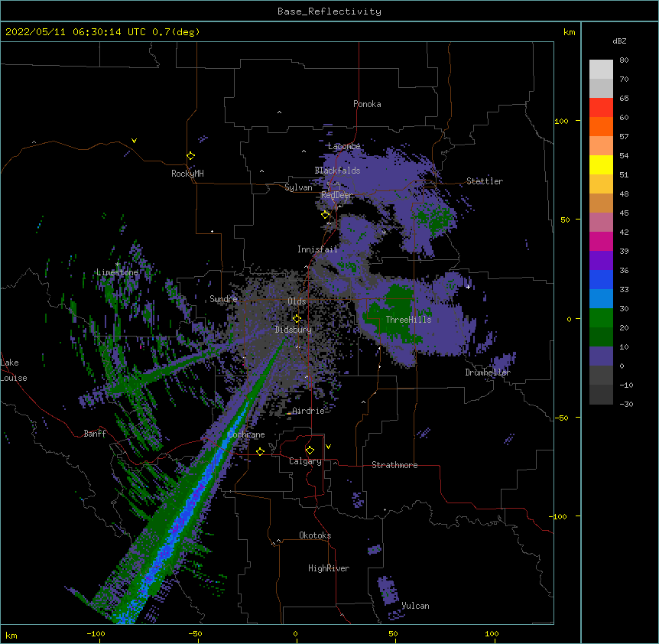Screen dimensions: 659x644
Task: Click the yellow radar marker above Didsbury
Action: 297,319
